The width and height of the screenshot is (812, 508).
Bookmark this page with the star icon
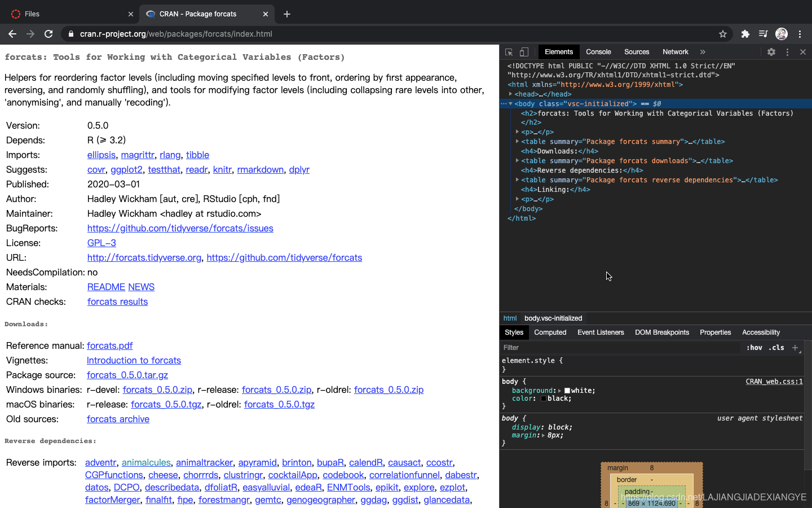pyautogui.click(x=723, y=34)
